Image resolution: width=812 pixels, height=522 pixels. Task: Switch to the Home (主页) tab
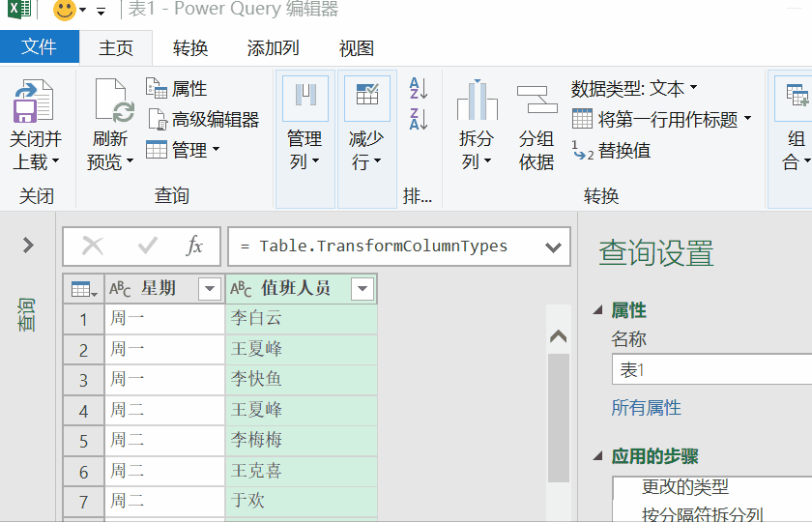[x=116, y=48]
